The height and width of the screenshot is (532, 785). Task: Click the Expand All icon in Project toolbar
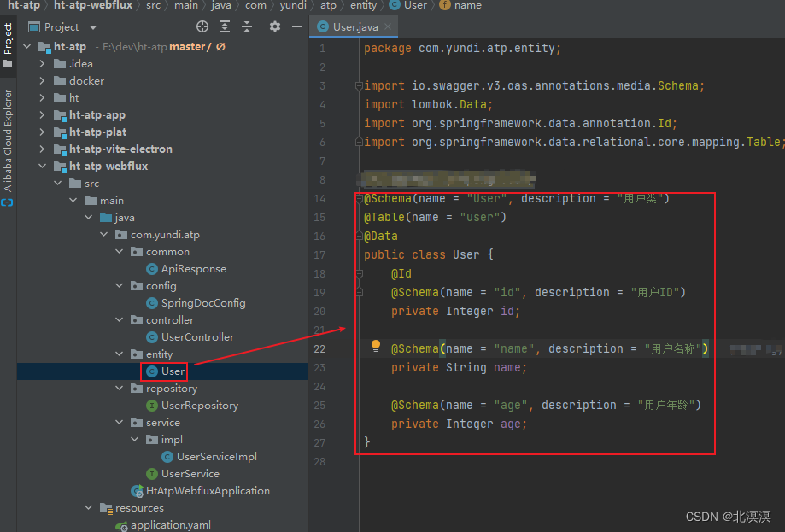[225, 26]
